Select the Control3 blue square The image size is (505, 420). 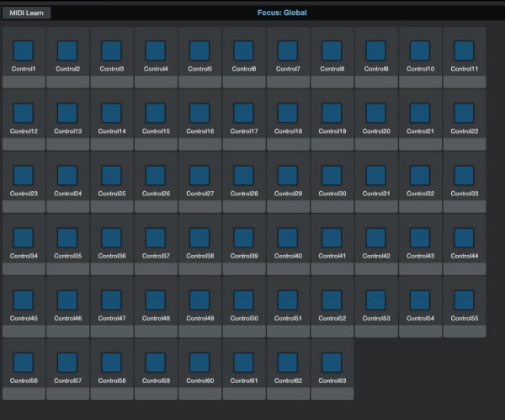point(112,51)
